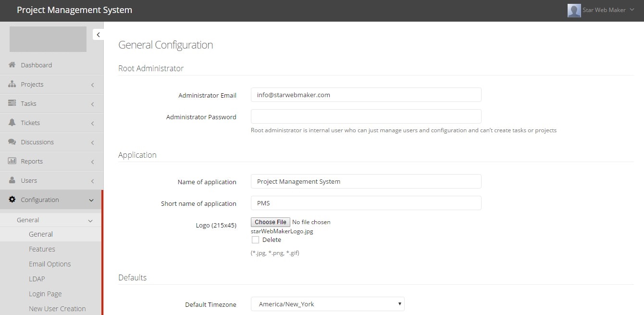Click the Dashboard home icon

(12, 65)
